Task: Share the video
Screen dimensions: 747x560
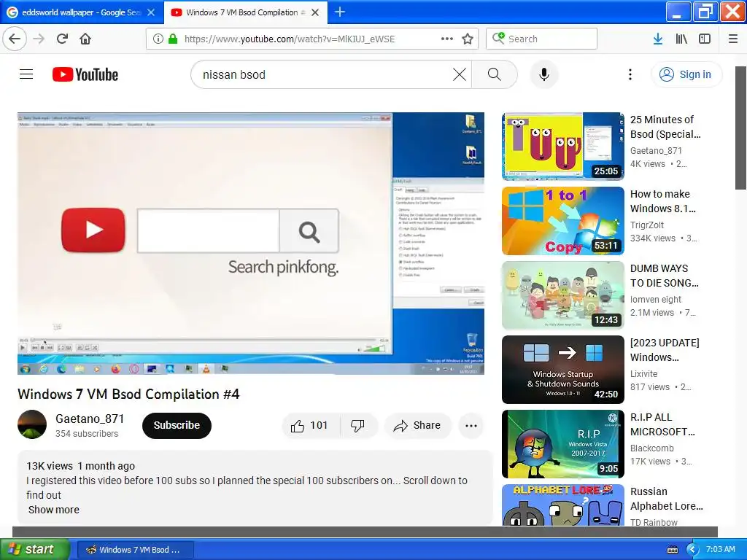Action: tap(417, 425)
